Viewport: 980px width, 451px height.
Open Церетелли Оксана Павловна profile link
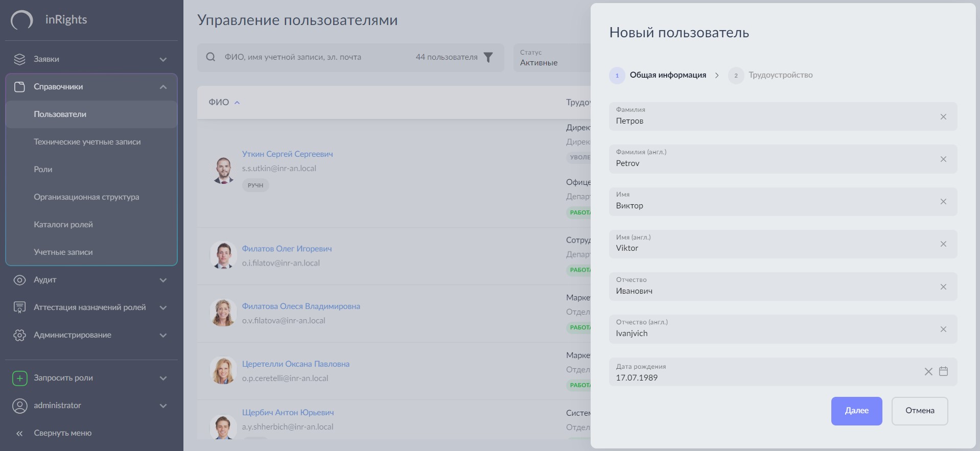point(296,364)
